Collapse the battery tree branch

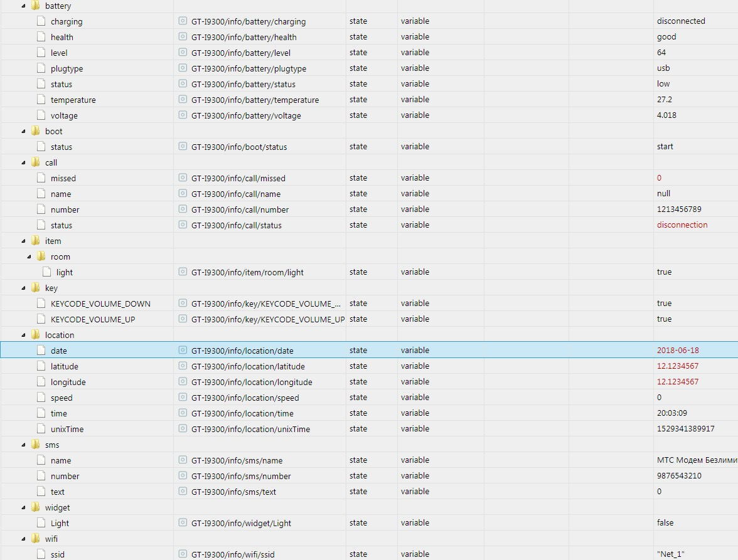tap(23, 5)
